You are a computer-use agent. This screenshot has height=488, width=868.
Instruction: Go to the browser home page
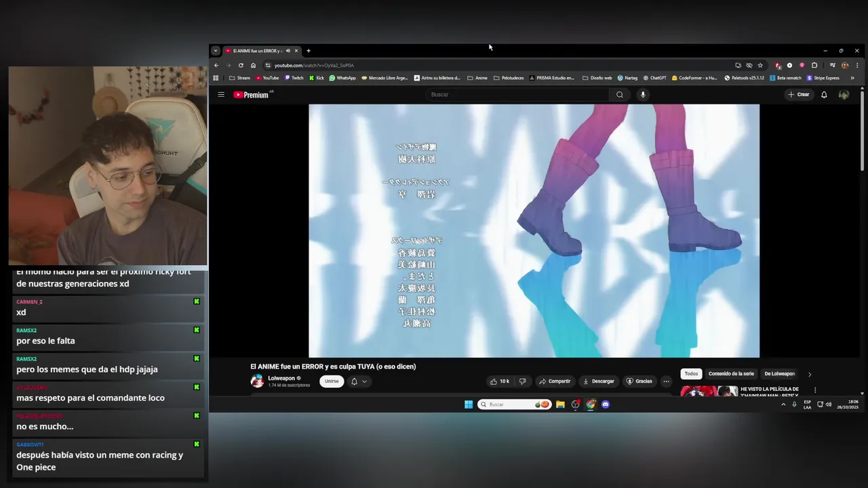(x=253, y=65)
